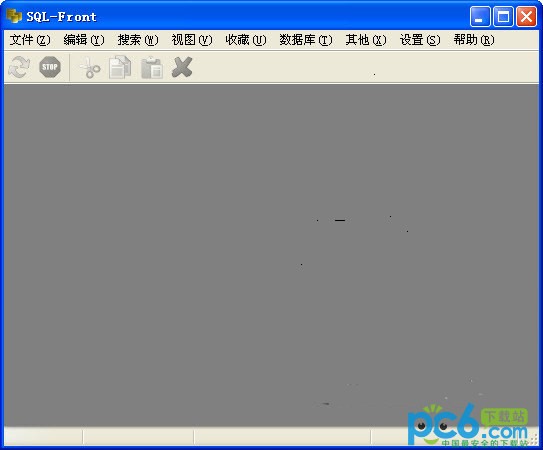
Task: Open the 编辑(Y) menu
Action: pyautogui.click(x=84, y=40)
